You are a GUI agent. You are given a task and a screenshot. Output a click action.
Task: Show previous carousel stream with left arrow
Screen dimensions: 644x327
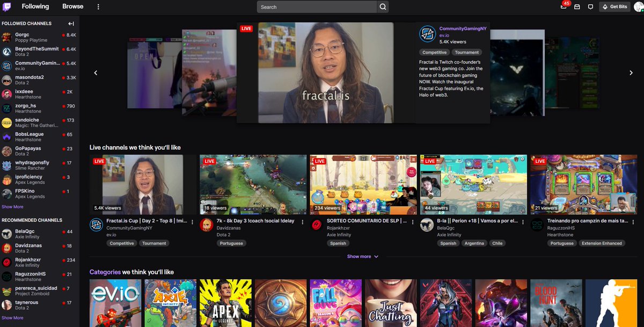(x=96, y=72)
